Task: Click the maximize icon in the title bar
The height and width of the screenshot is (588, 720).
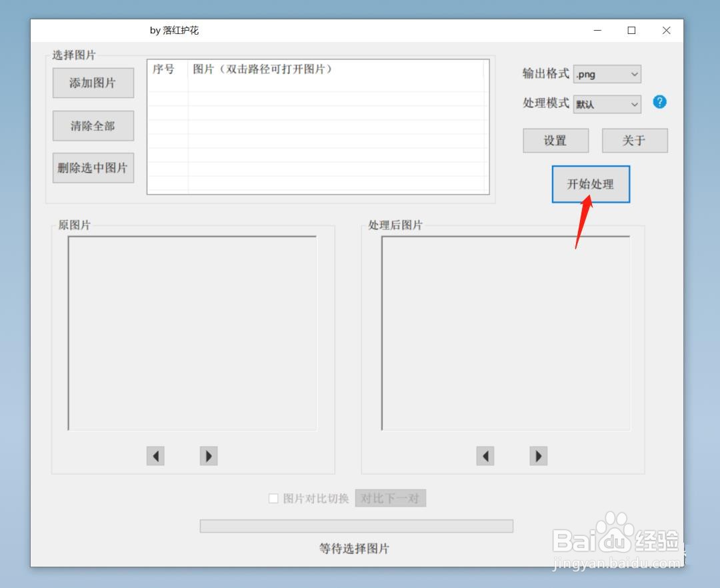Action: pyautogui.click(x=631, y=31)
